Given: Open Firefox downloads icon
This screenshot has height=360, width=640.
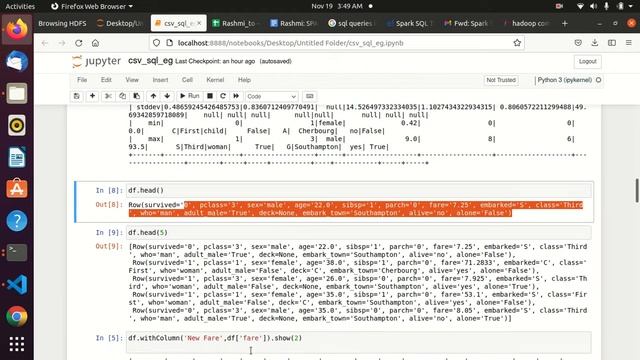Looking at the screenshot, I should (595, 42).
